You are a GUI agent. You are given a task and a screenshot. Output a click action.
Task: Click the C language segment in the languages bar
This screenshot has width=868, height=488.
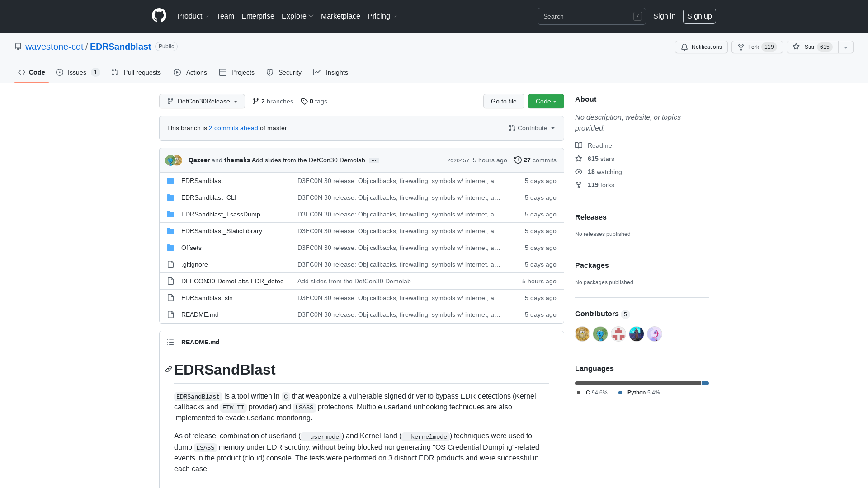tap(633, 383)
